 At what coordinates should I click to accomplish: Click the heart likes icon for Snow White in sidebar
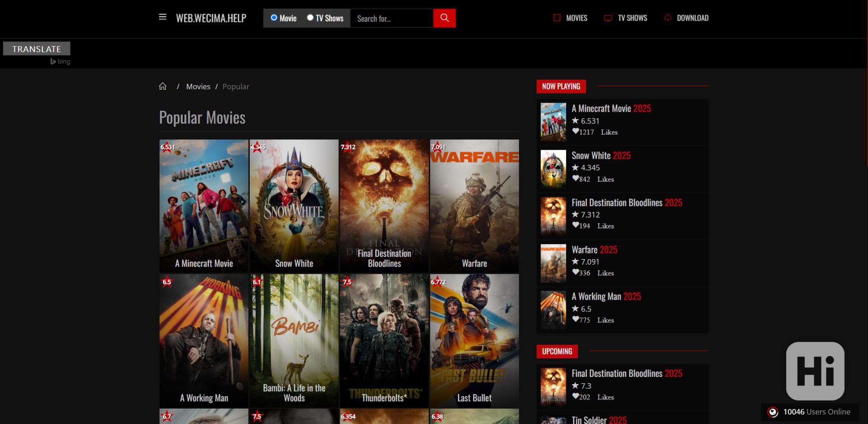[x=575, y=179]
